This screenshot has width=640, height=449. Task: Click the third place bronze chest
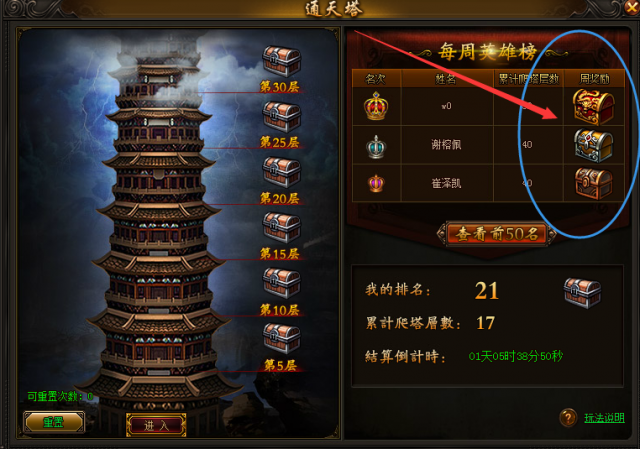click(593, 184)
